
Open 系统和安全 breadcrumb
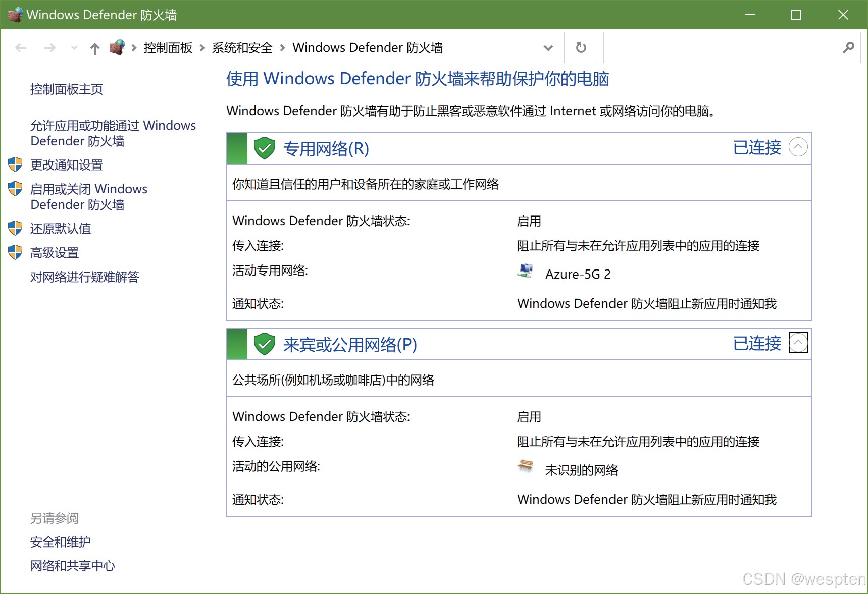point(242,48)
